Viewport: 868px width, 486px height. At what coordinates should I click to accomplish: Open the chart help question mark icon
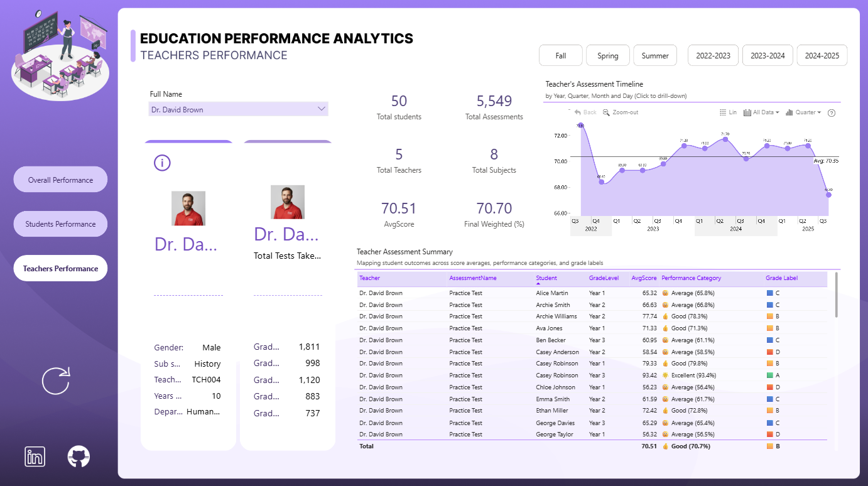[832, 113]
